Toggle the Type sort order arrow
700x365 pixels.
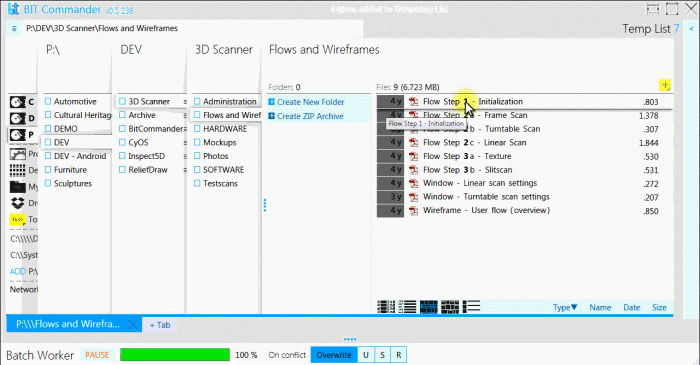[574, 307]
